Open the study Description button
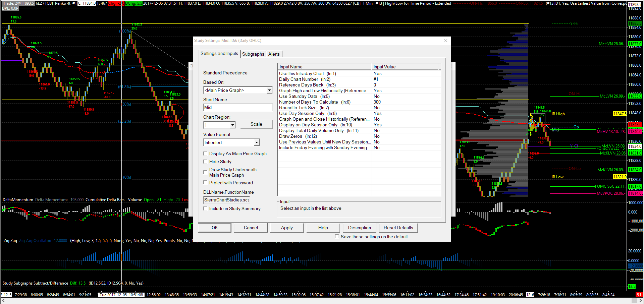The width and height of the screenshot is (644, 304). point(359,228)
